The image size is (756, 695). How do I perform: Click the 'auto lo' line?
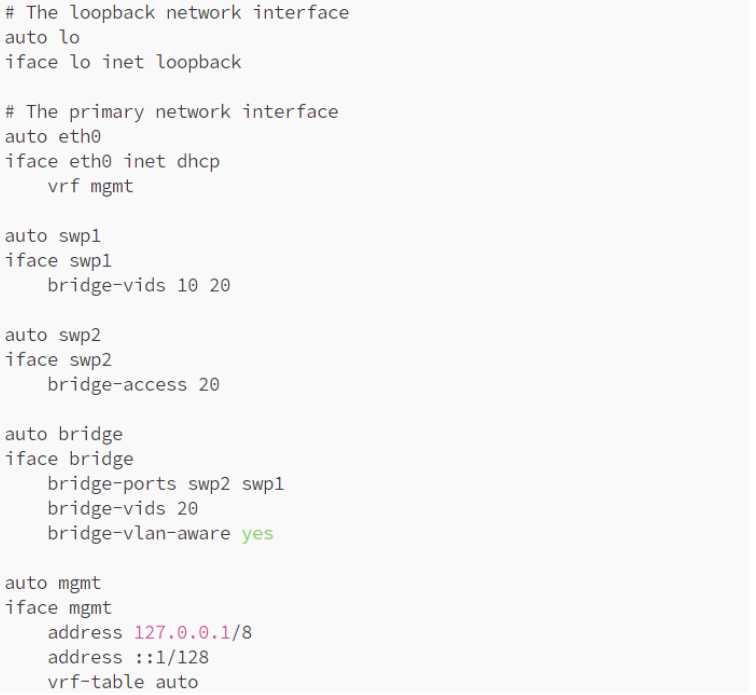tap(42, 38)
